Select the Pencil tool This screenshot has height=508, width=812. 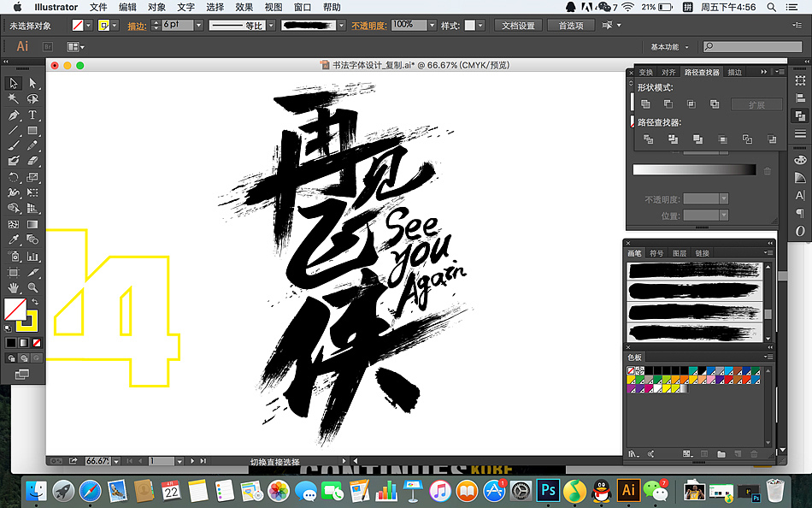click(32, 145)
